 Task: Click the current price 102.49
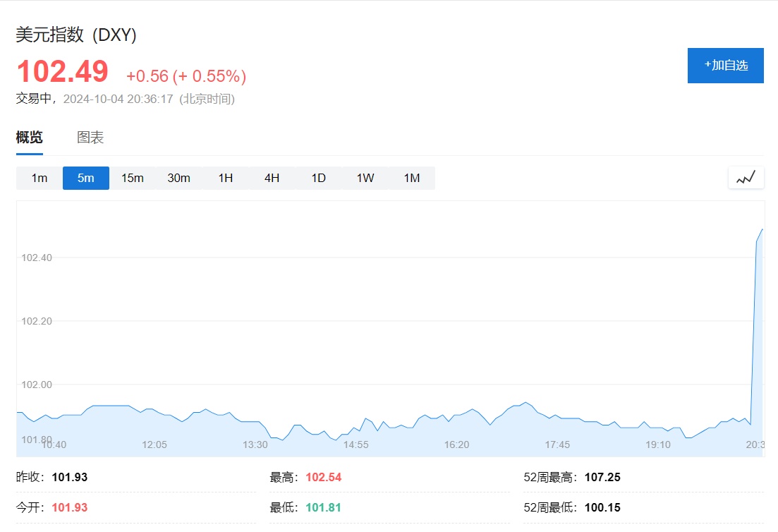click(x=63, y=72)
